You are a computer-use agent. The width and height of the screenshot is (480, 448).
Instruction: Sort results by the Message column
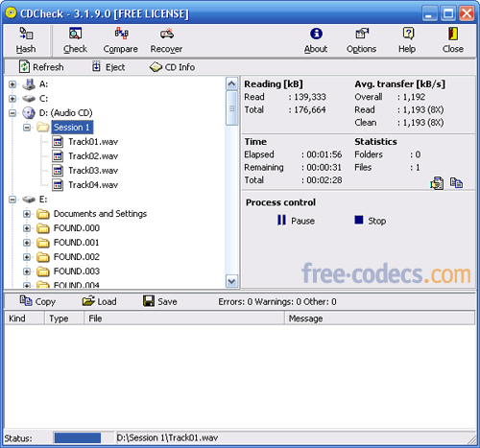(x=379, y=318)
